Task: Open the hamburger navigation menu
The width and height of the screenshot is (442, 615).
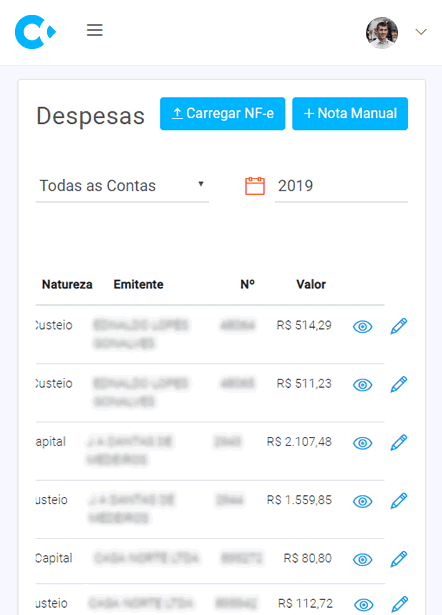Action: [x=95, y=30]
